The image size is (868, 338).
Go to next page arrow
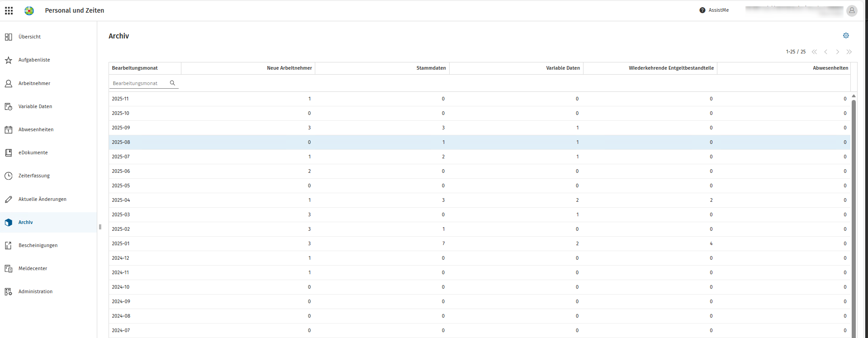click(x=838, y=52)
